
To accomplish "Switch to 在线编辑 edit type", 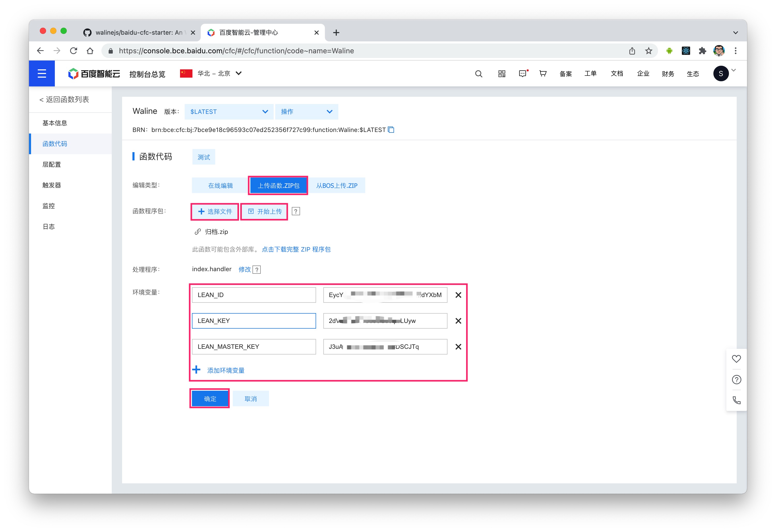I will [x=220, y=185].
